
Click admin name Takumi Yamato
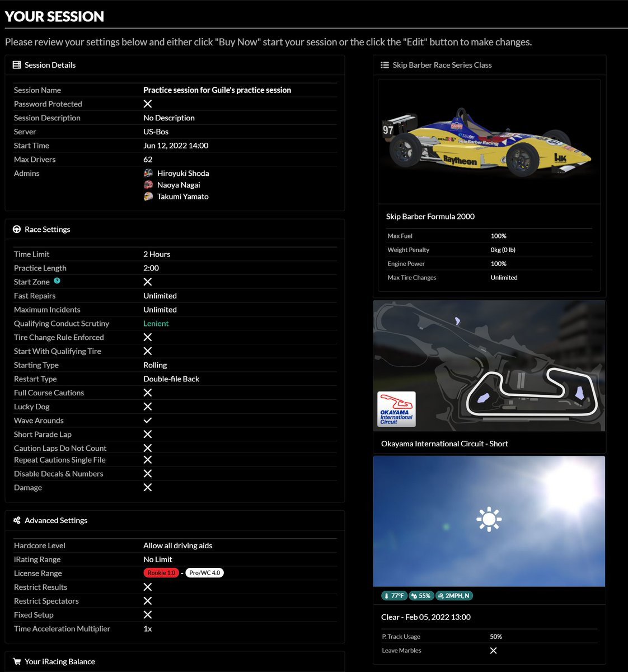183,197
